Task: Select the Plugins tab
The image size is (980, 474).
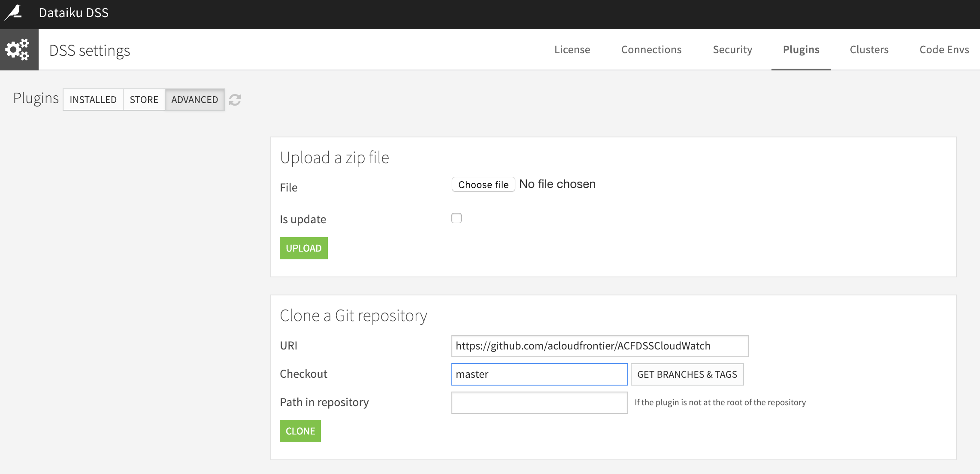Action: coord(801,50)
